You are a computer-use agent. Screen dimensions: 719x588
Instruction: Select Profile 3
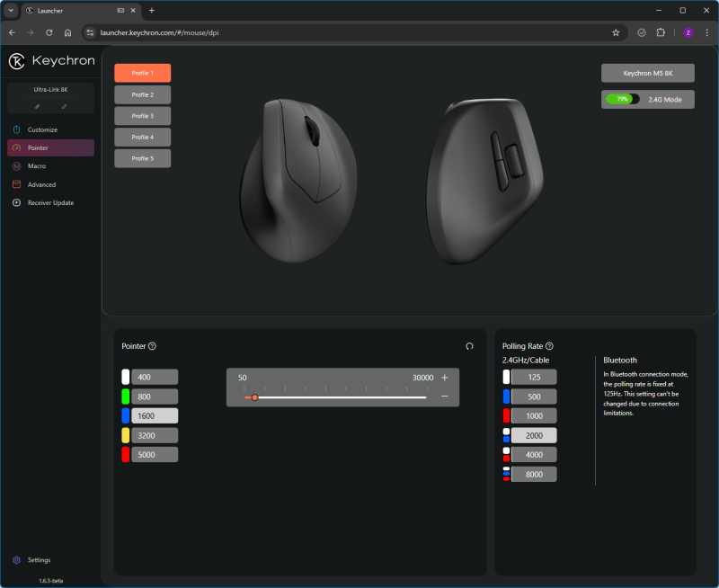[x=143, y=116]
